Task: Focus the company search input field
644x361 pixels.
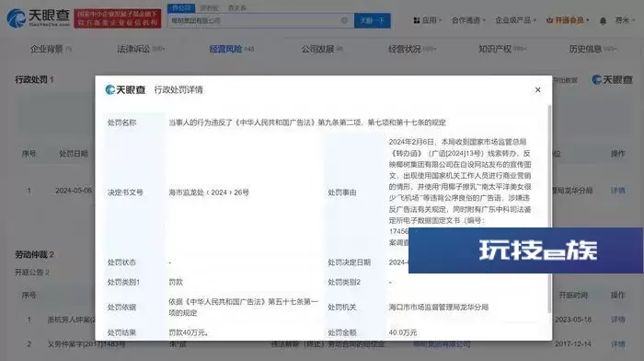Action: tap(255, 20)
